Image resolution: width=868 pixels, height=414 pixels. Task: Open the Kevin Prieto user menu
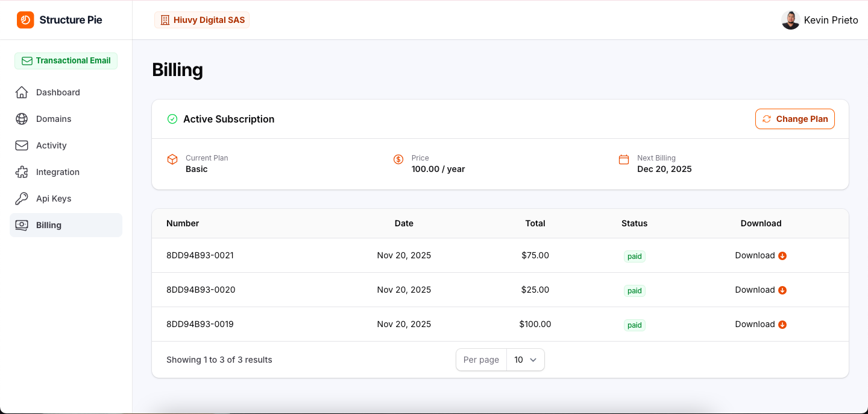click(x=820, y=20)
